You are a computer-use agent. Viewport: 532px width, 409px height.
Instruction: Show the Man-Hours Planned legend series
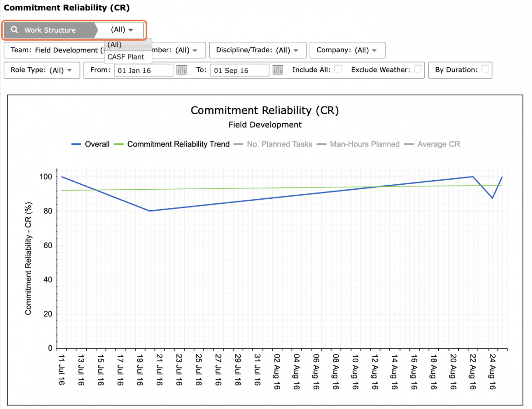pyautogui.click(x=365, y=144)
